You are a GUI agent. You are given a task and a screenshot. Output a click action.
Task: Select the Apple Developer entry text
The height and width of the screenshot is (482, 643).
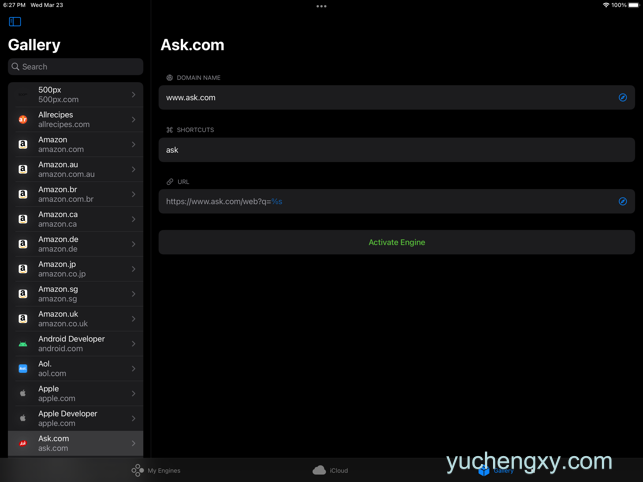tap(68, 418)
